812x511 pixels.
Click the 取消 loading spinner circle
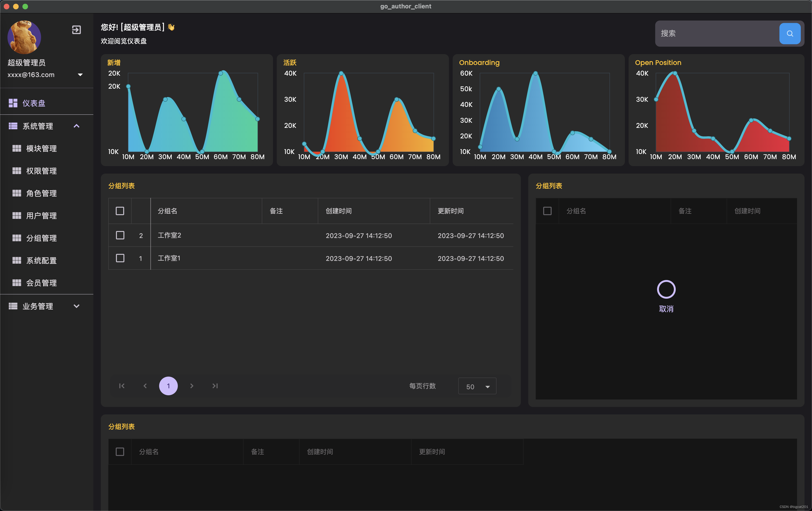(666, 289)
